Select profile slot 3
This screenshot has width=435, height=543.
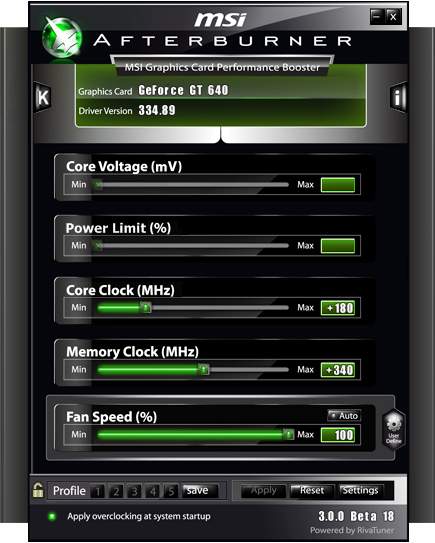134,491
